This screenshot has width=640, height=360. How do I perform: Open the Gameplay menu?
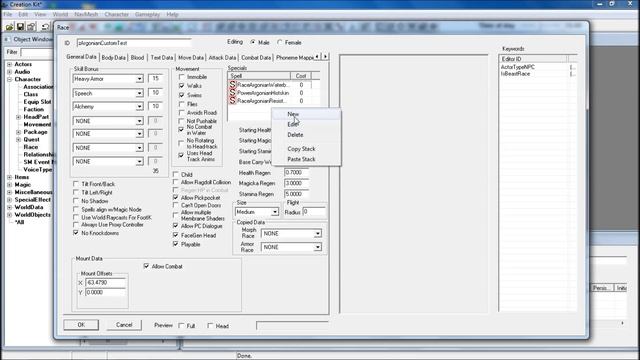147,14
